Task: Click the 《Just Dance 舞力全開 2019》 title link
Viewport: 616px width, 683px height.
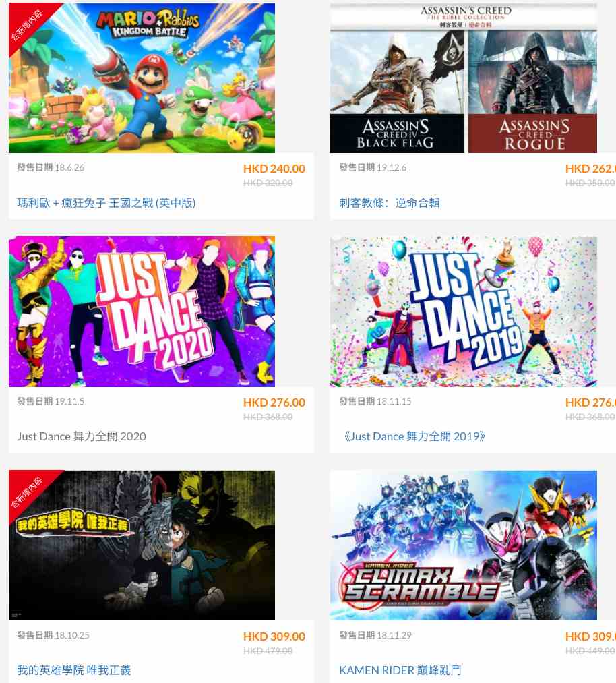Action: (x=414, y=436)
